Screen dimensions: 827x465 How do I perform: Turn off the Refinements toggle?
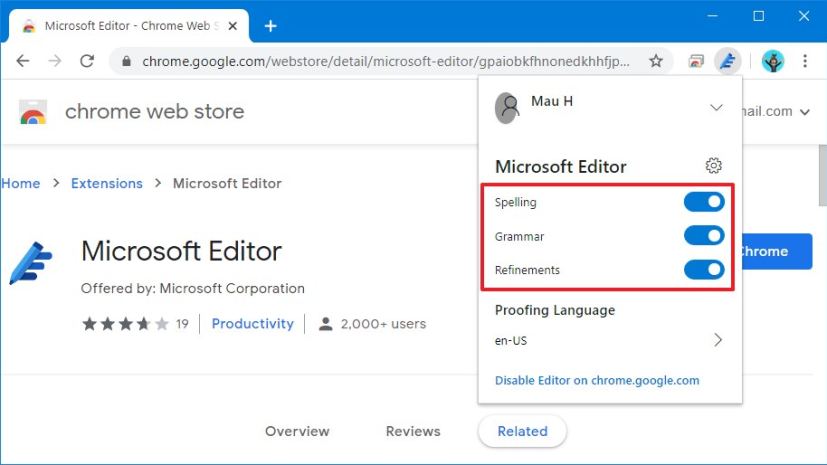704,270
